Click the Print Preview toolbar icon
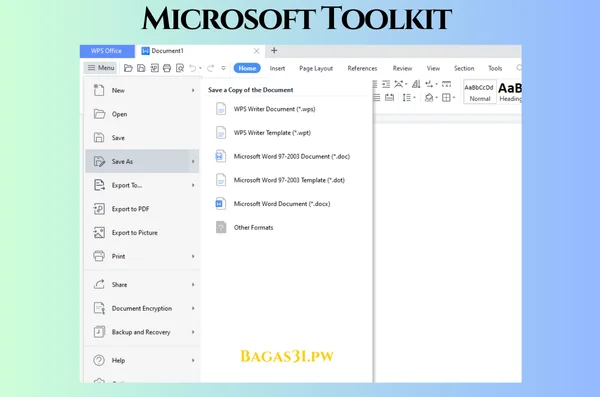This screenshot has height=397, width=600. click(x=180, y=68)
